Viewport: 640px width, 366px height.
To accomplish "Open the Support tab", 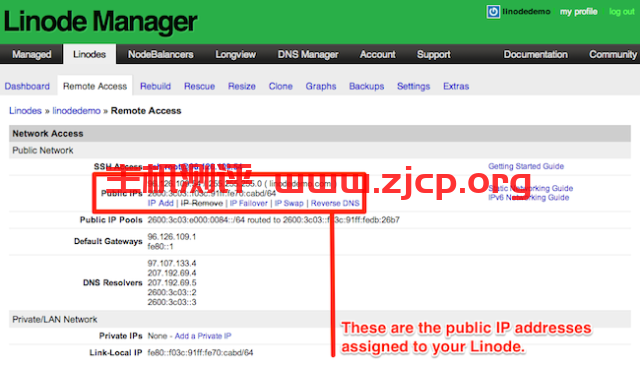I will pyautogui.click(x=433, y=54).
